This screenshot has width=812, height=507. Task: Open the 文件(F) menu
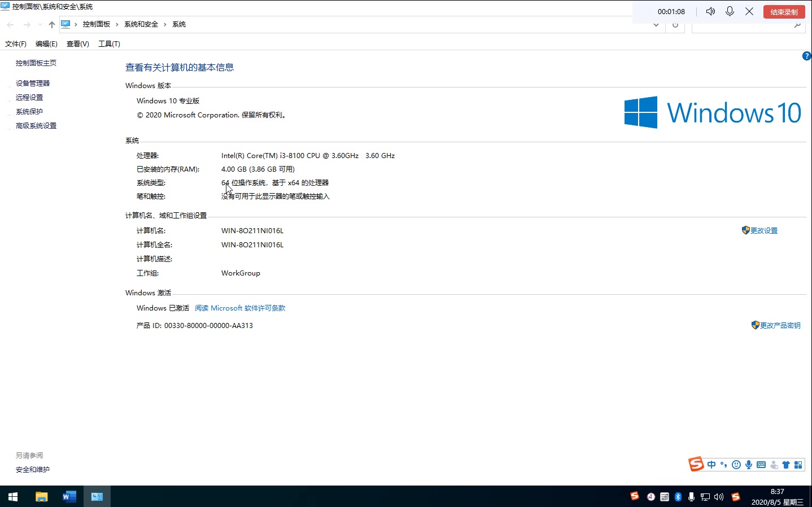[x=15, y=43]
